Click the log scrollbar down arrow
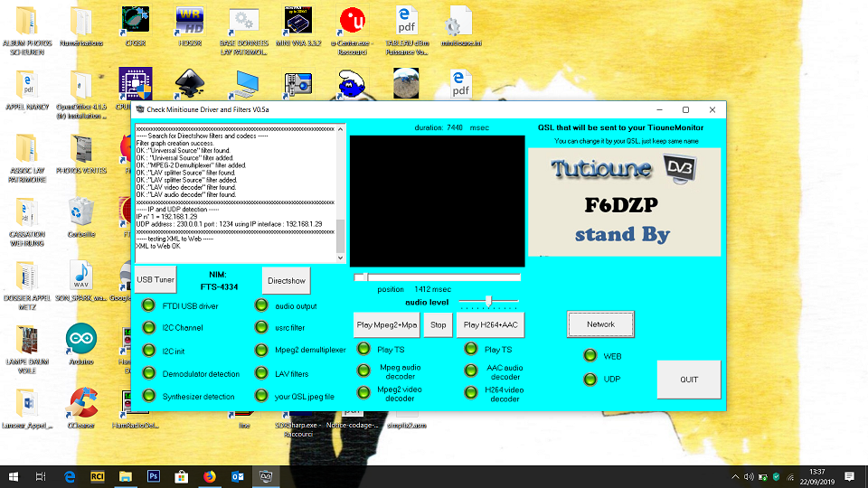 point(341,259)
